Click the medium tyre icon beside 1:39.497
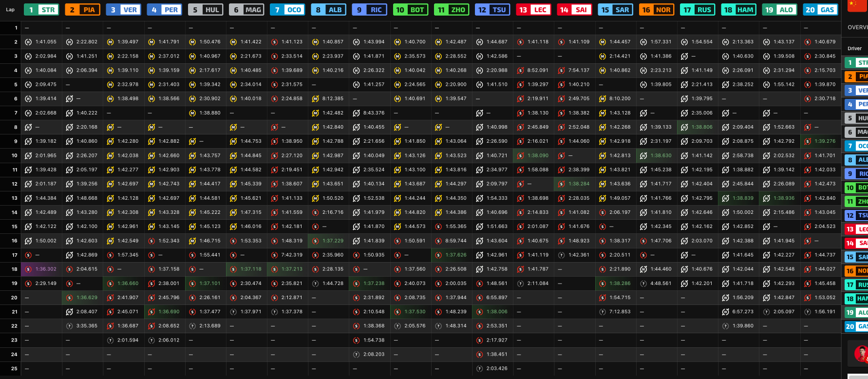 [111, 42]
